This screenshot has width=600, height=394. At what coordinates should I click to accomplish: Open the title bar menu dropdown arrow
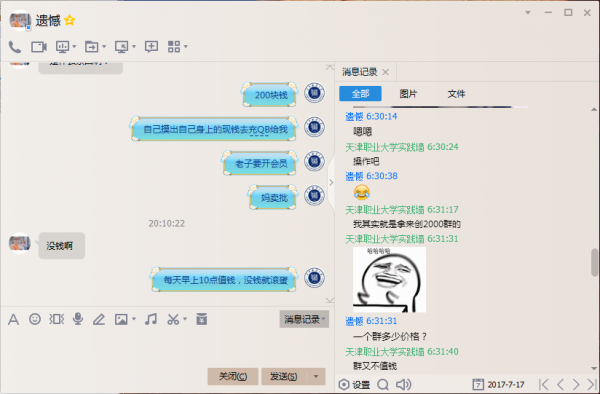(528, 13)
